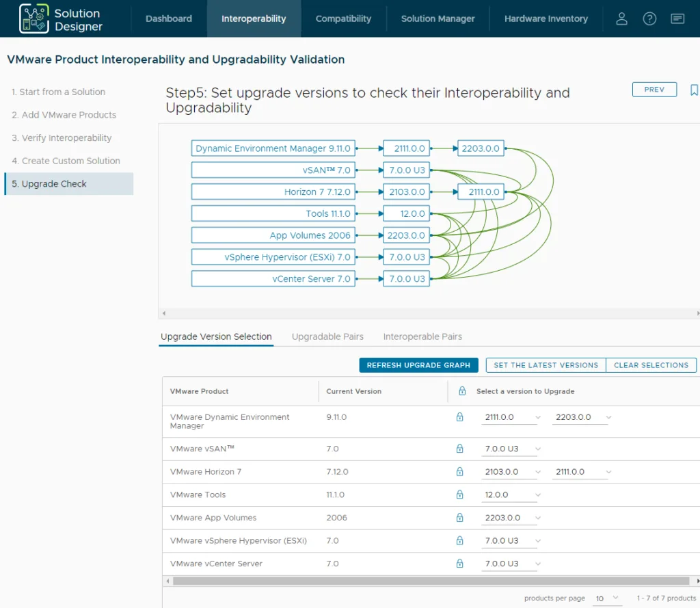Click vSphere Hypervisor (ESXi) 7.0 graph node
Viewport: 700px width, 608px height.
273,257
